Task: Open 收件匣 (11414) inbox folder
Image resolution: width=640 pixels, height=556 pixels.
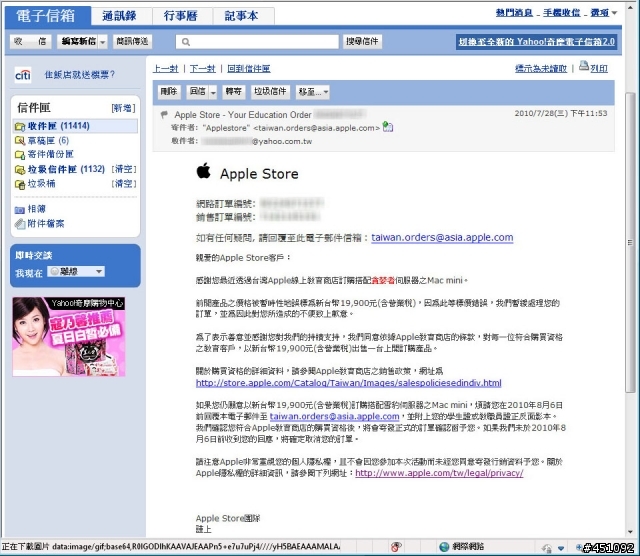Action: 58,126
